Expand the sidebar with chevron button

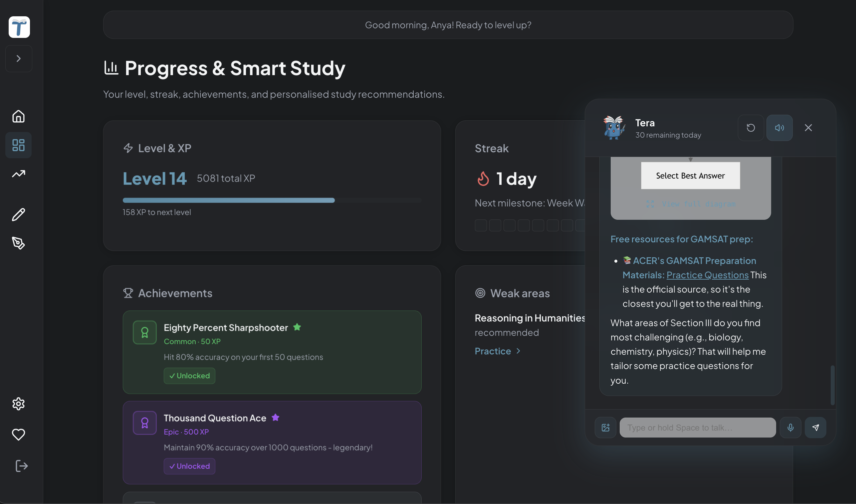coord(19,59)
